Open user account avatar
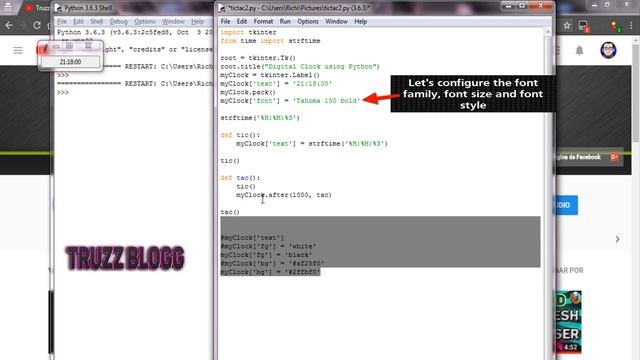Viewport: 640px width, 360px height. (x=608, y=50)
